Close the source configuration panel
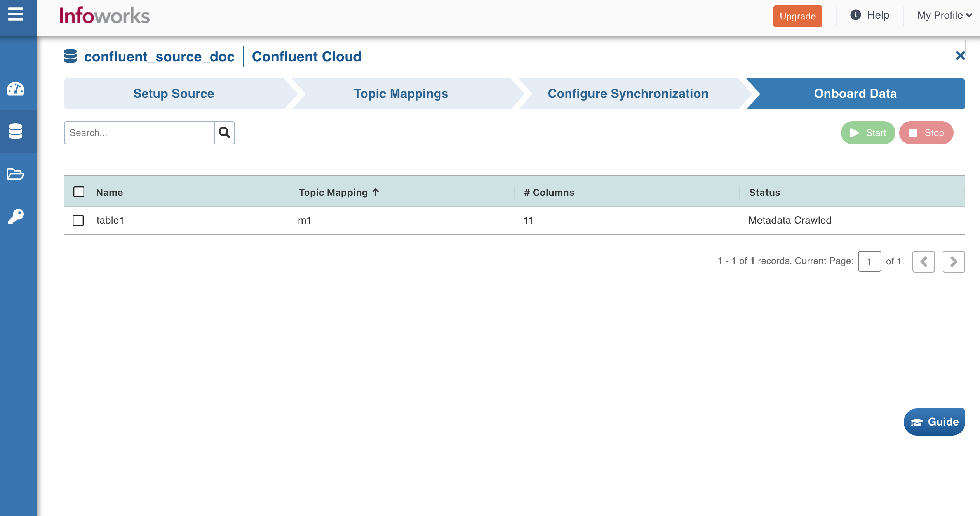The height and width of the screenshot is (516, 980). (x=960, y=56)
